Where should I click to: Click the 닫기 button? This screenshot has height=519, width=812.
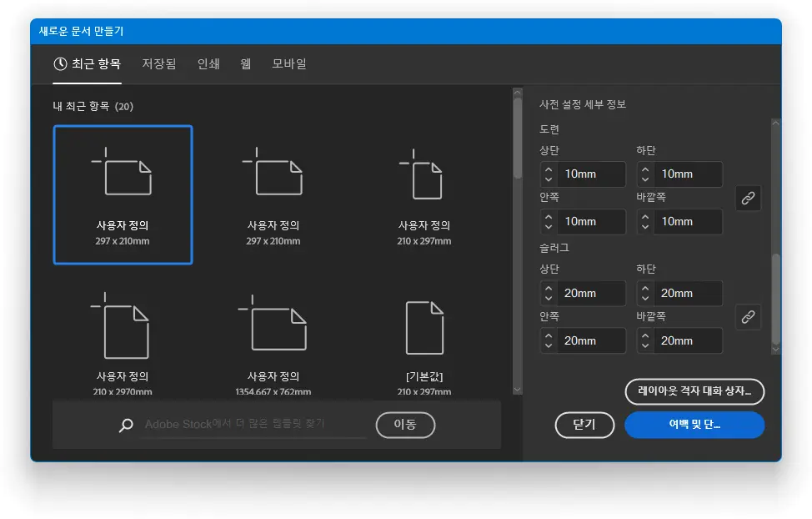coord(584,425)
